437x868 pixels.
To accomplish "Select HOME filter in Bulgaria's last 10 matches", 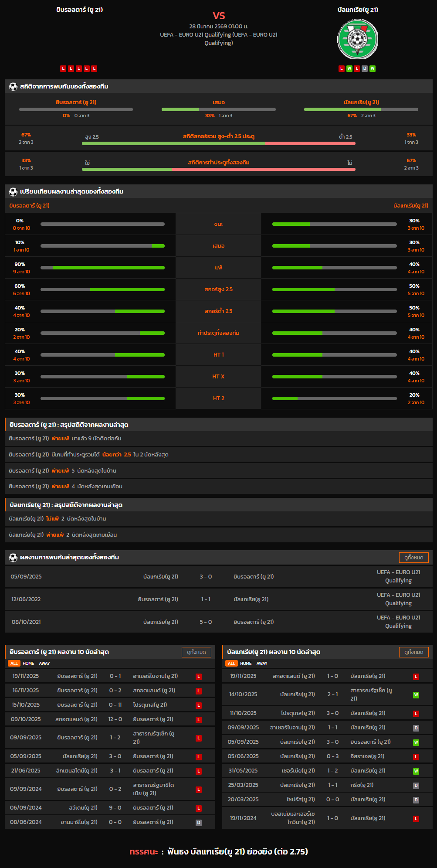I will 246,664.
